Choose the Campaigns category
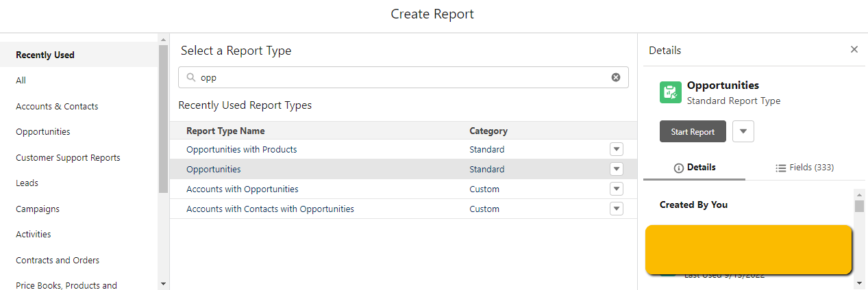 (x=38, y=209)
